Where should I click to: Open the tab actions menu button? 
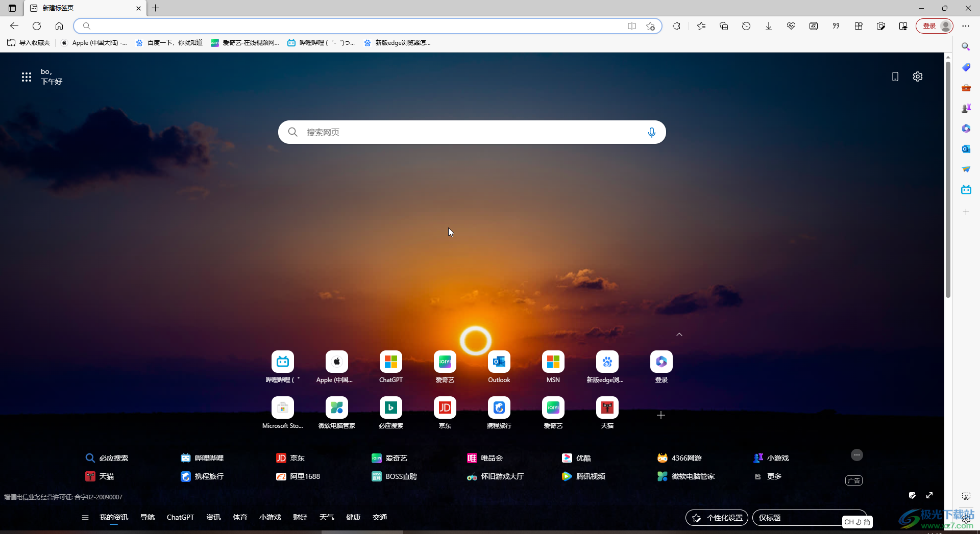12,8
